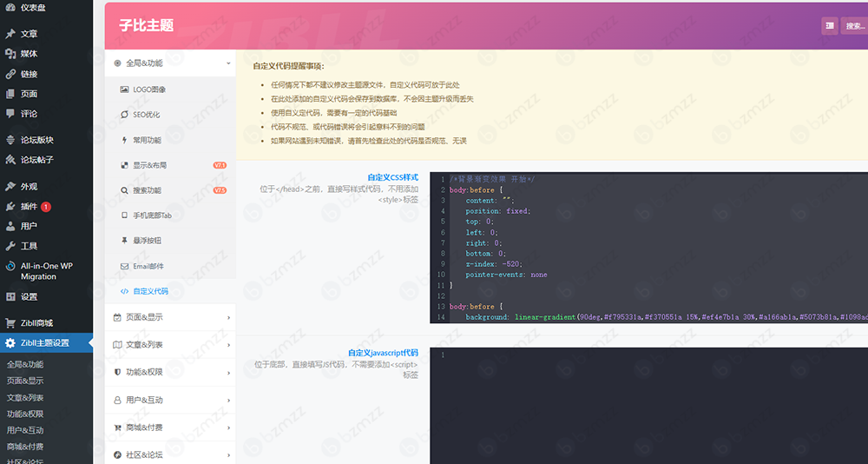The height and width of the screenshot is (464, 868).
Task: Toggle the expand-all list button in header
Action: (x=829, y=25)
